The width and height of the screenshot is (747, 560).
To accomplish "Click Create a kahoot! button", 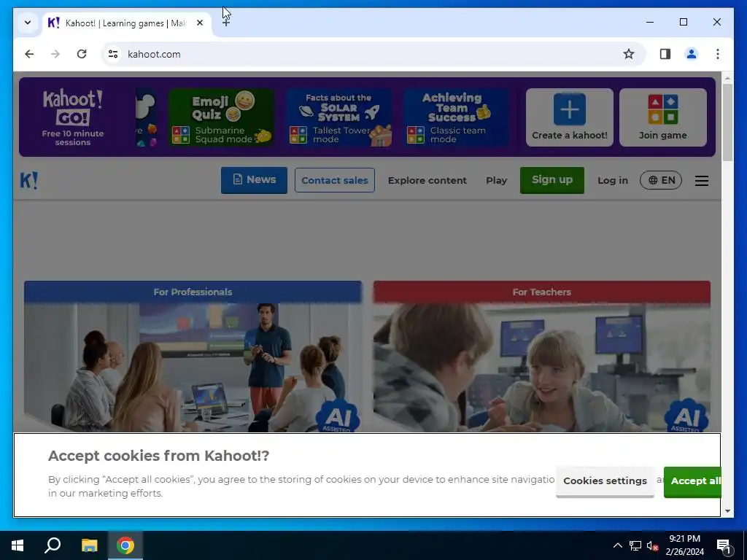I will coord(569,117).
